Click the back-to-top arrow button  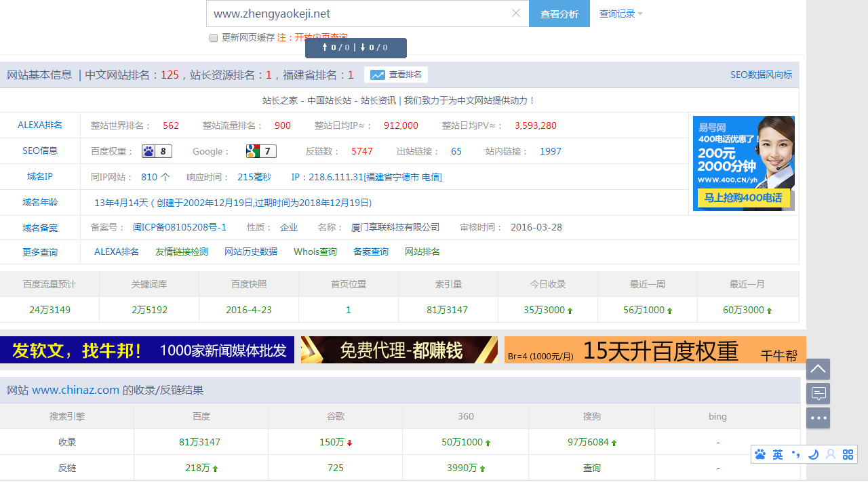818,369
